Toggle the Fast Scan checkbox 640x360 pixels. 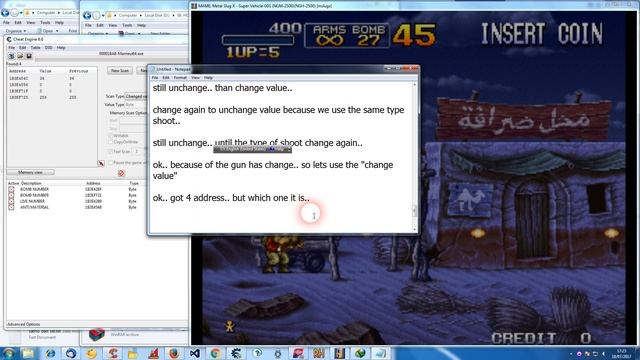[111, 151]
